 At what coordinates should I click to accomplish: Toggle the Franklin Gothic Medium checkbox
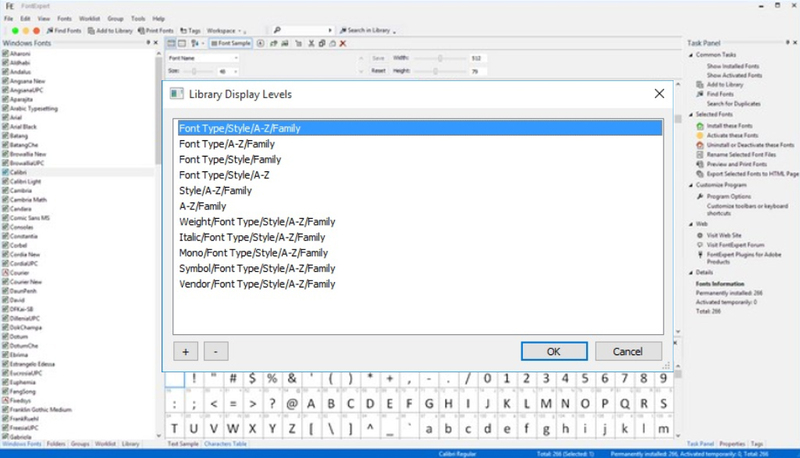click(x=6, y=410)
